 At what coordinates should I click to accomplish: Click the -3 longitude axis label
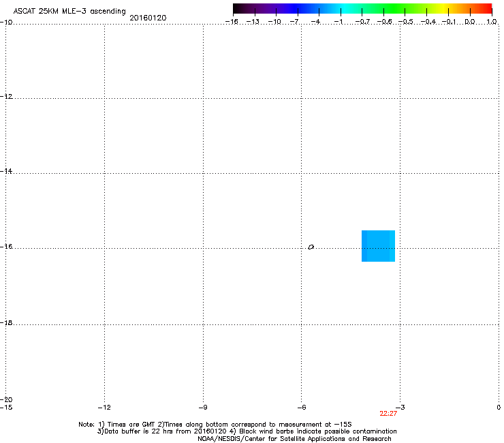pos(400,408)
